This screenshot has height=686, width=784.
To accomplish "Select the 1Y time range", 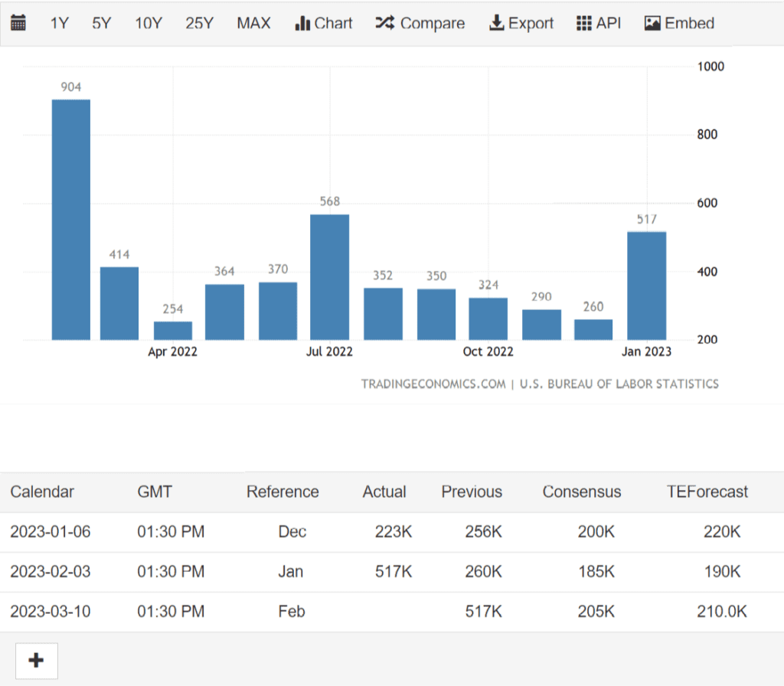I will click(59, 23).
